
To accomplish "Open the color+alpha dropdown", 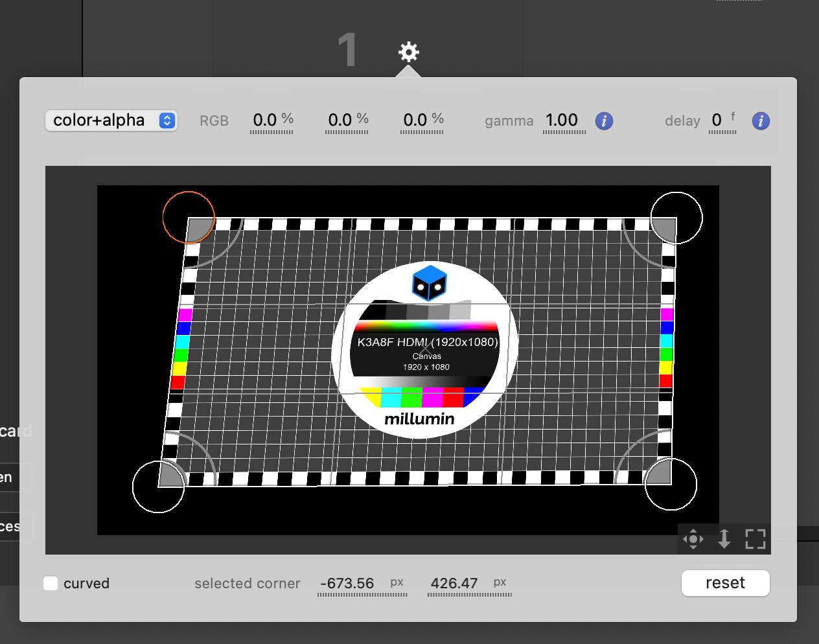I will point(111,121).
